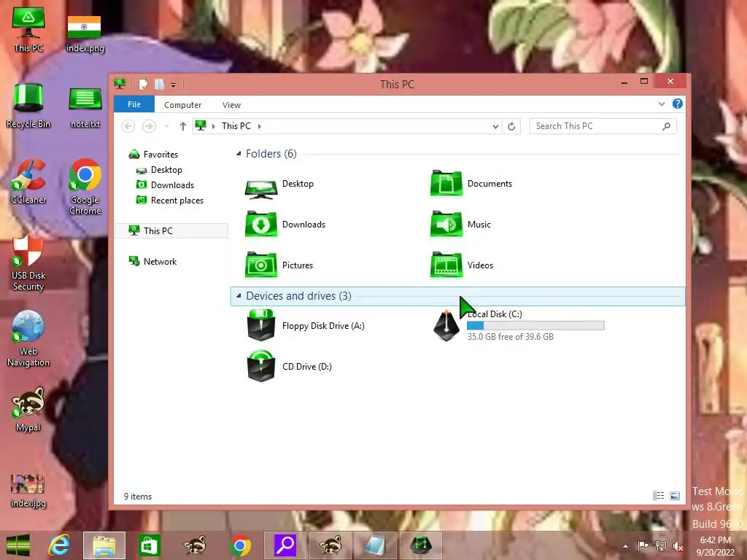The image size is (747, 560).
Task: Open Windows Store from the taskbar
Action: point(149,545)
